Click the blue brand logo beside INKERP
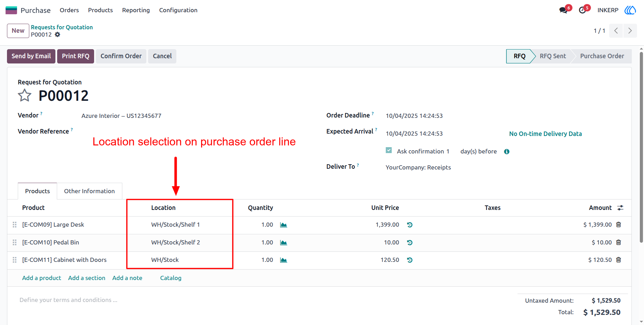 [630, 10]
